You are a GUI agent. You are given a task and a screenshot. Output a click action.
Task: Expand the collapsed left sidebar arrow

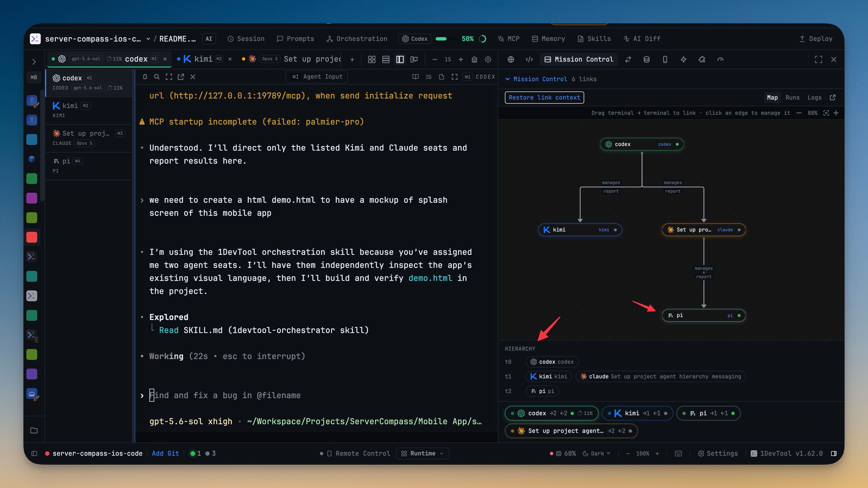(34, 62)
